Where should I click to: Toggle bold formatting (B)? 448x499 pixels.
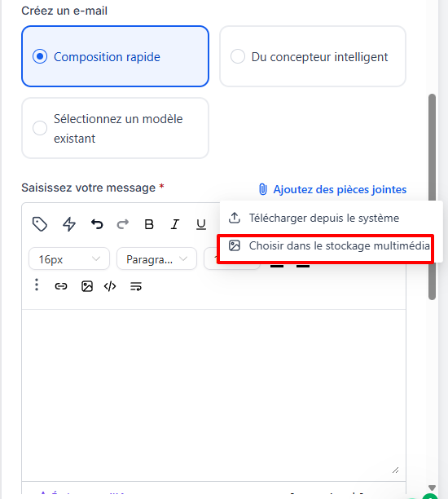pos(149,224)
